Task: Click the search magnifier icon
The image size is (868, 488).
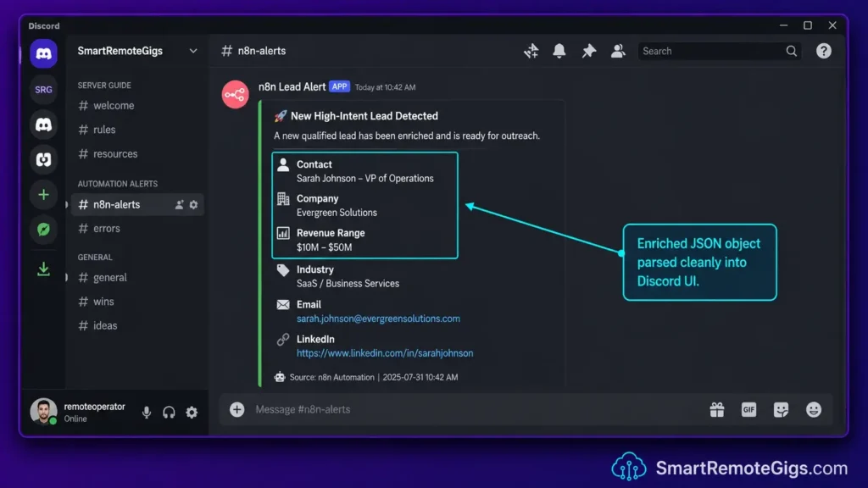Action: [x=792, y=51]
